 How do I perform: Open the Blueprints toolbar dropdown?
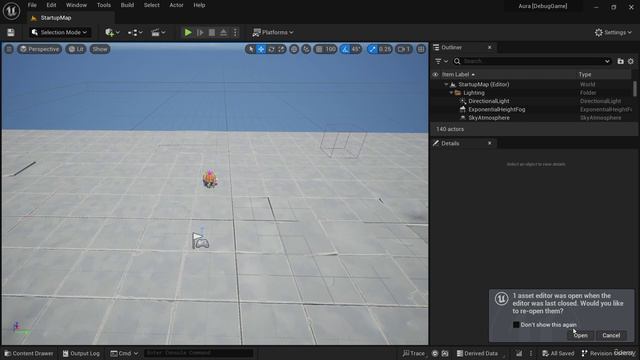135,32
